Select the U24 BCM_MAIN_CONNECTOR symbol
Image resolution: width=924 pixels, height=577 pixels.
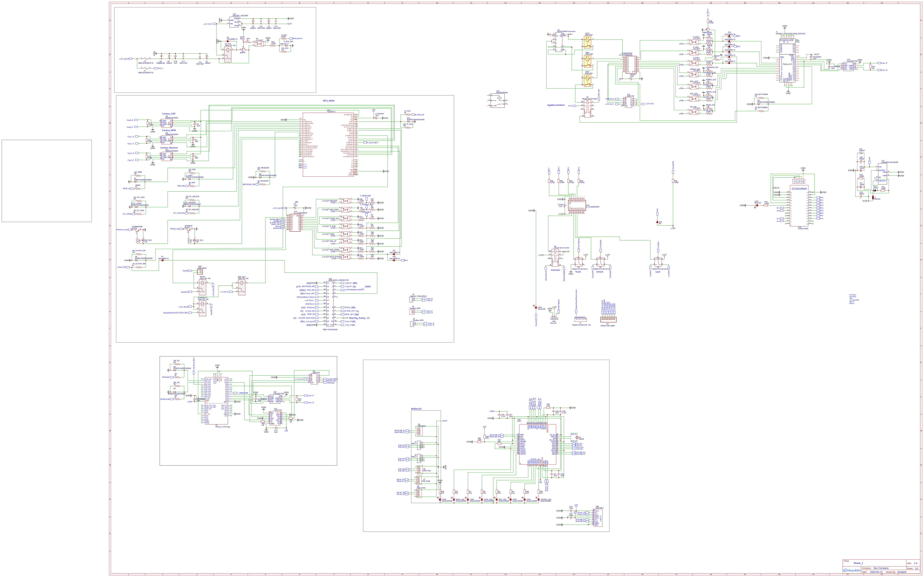pos(330,303)
